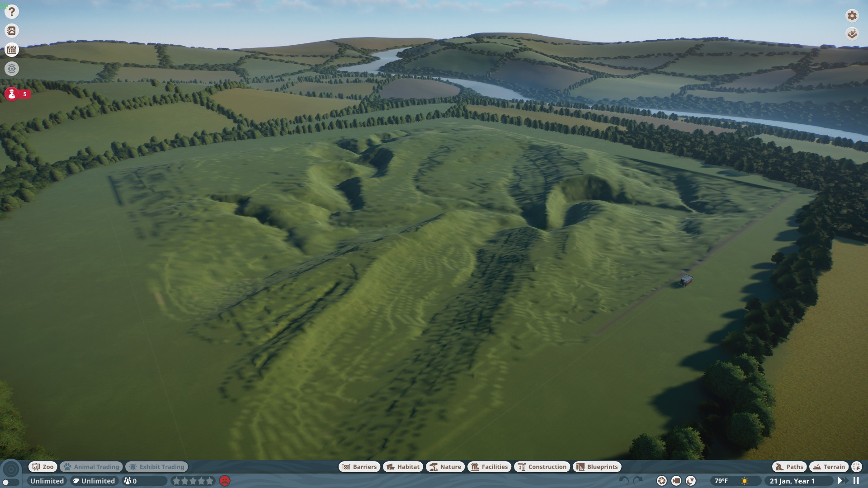Expand the Construction menu
The width and height of the screenshot is (868, 488).
(x=542, y=467)
